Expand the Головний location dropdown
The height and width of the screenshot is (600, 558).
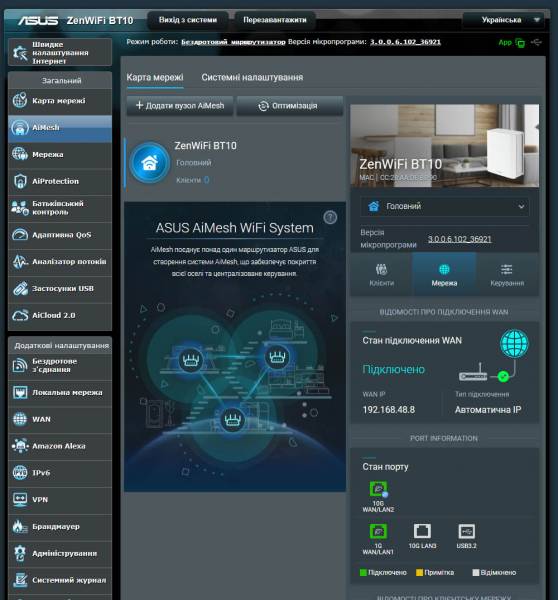[x=445, y=206]
